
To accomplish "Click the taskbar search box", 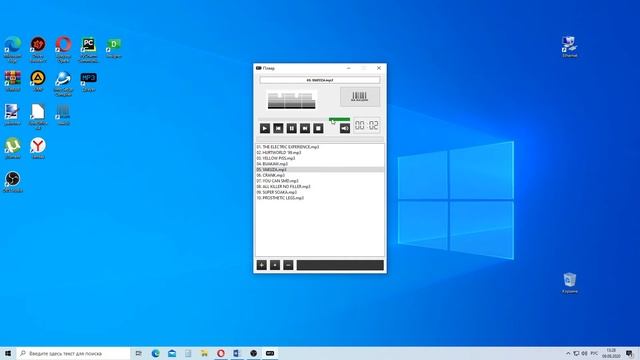I will pyautogui.click(x=73, y=353).
